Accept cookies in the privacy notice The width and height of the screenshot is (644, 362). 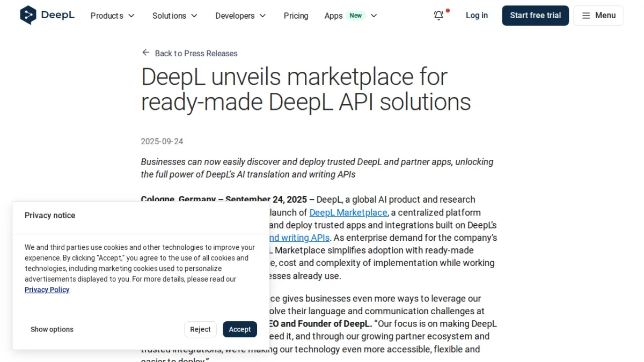(x=240, y=329)
